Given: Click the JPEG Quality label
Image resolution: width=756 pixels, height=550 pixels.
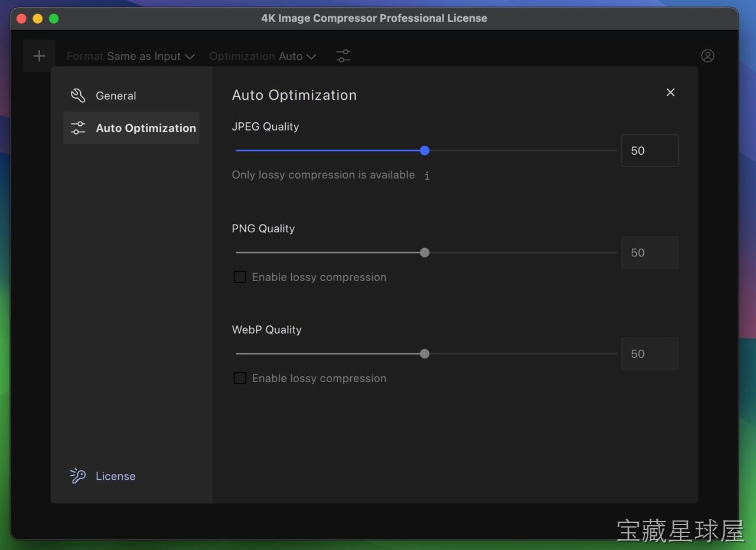Looking at the screenshot, I should point(265,126).
